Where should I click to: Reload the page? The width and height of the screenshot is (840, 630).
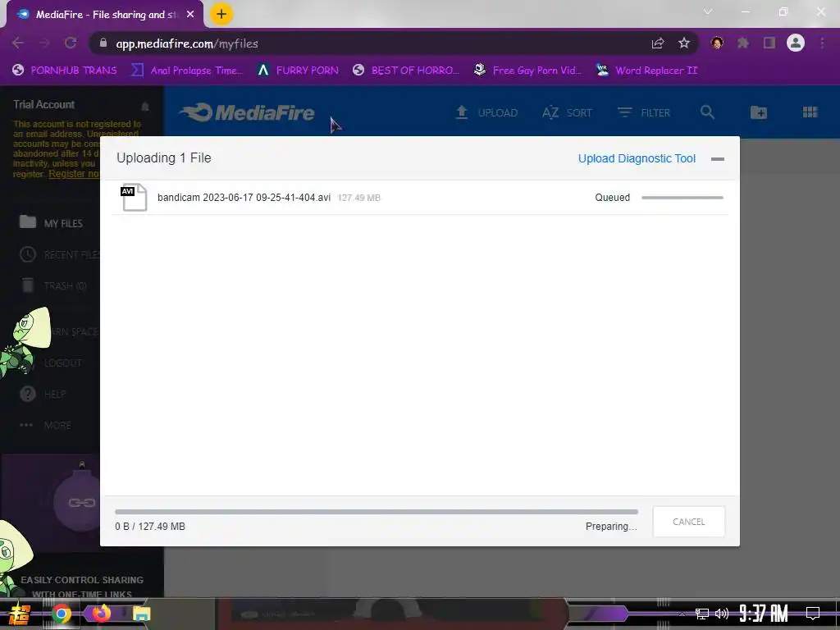(x=71, y=43)
